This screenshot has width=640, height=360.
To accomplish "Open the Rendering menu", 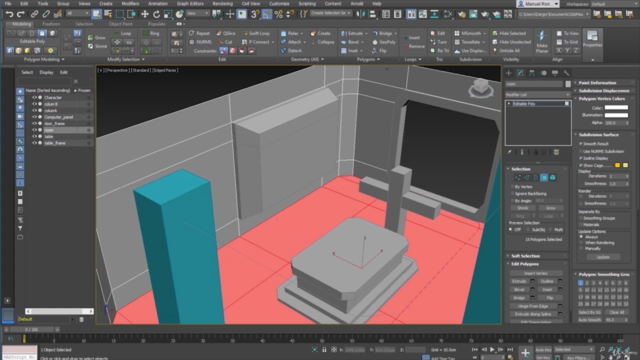I will tap(222, 4).
